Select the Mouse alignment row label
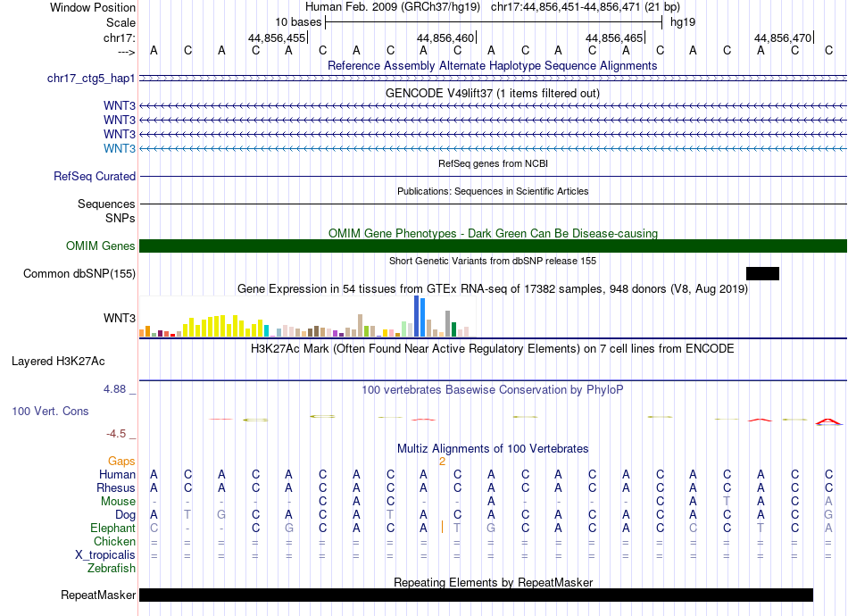848x616 pixels. 118,502
